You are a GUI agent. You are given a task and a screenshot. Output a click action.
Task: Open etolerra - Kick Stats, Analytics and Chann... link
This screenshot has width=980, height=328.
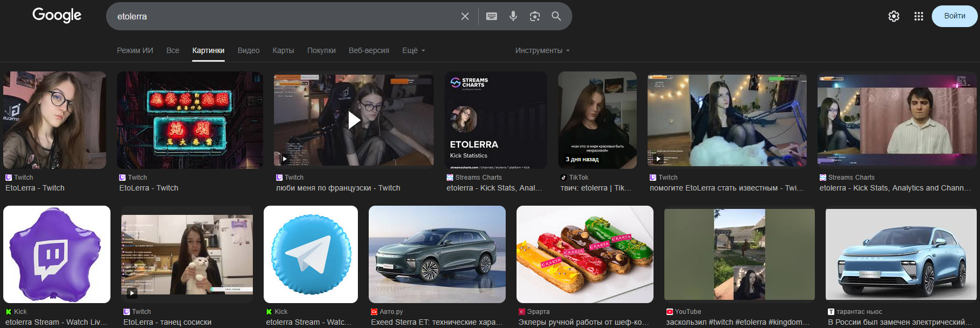coord(895,188)
